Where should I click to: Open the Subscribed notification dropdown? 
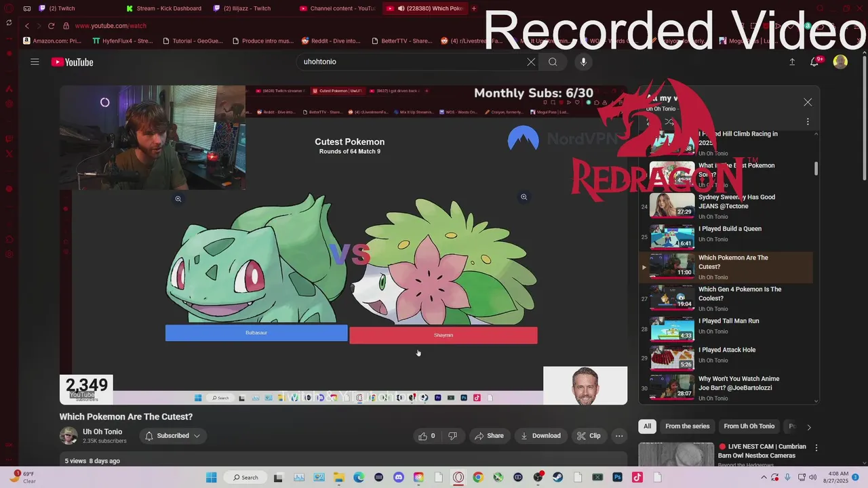pyautogui.click(x=173, y=436)
